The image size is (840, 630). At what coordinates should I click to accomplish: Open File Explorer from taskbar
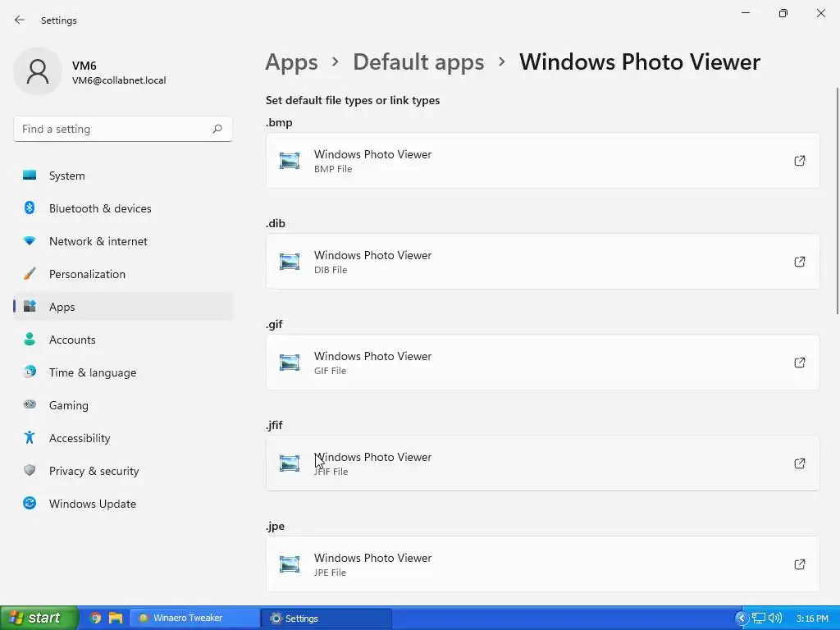(x=116, y=618)
